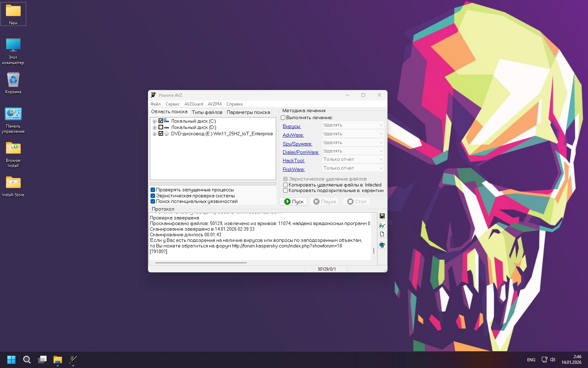588x368 pixels.
Task: Click the Spy/Spyware link
Action: coord(297,144)
